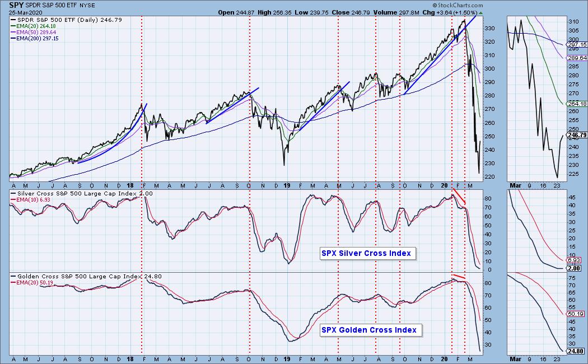Click the StockCharts.com label at top
The image size is (588, 364).
(x=458, y=5)
